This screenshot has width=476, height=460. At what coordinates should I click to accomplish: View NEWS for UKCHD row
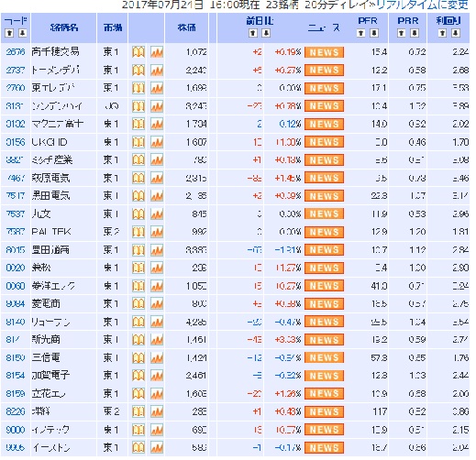tap(324, 142)
